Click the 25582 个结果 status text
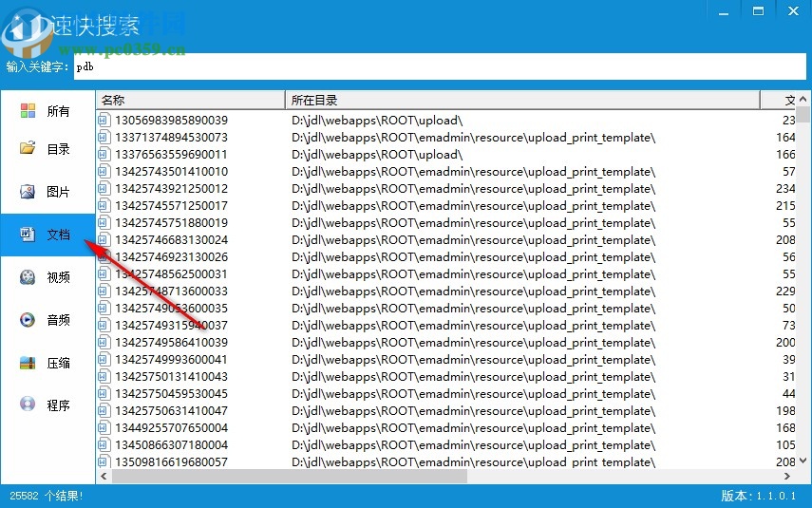 pyautogui.click(x=47, y=496)
